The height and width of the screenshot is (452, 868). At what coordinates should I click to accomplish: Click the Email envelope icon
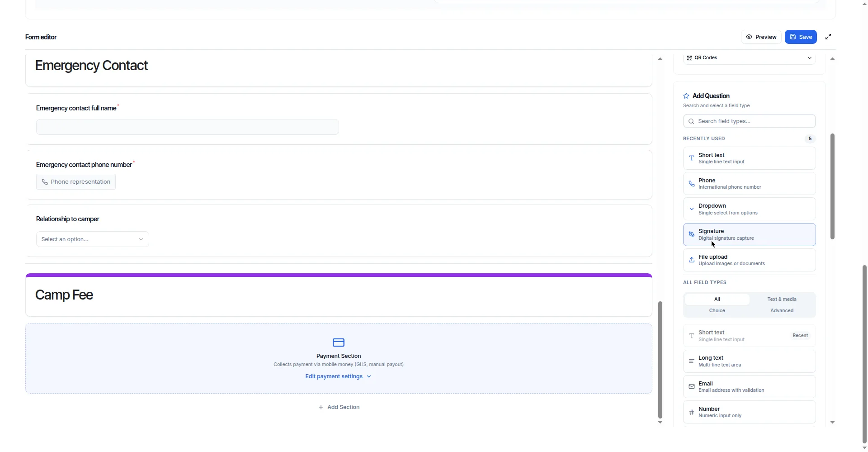pyautogui.click(x=692, y=386)
